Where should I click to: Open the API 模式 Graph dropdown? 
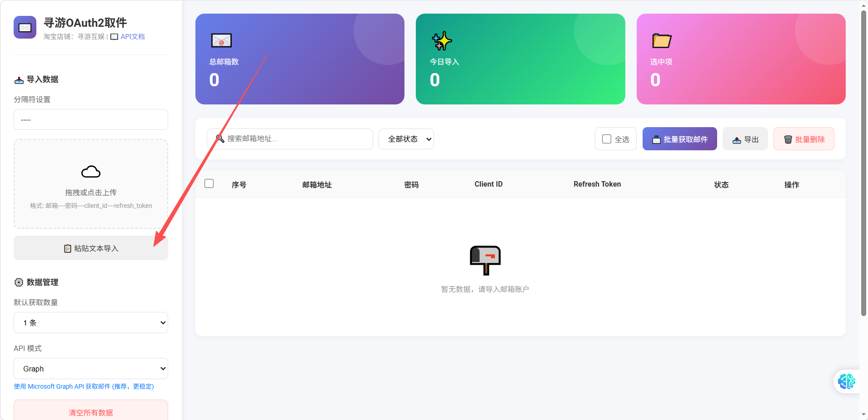pos(91,369)
